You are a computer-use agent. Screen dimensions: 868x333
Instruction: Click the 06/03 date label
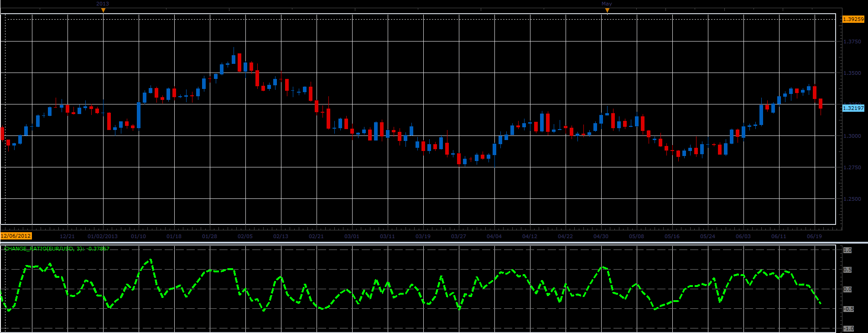point(743,236)
